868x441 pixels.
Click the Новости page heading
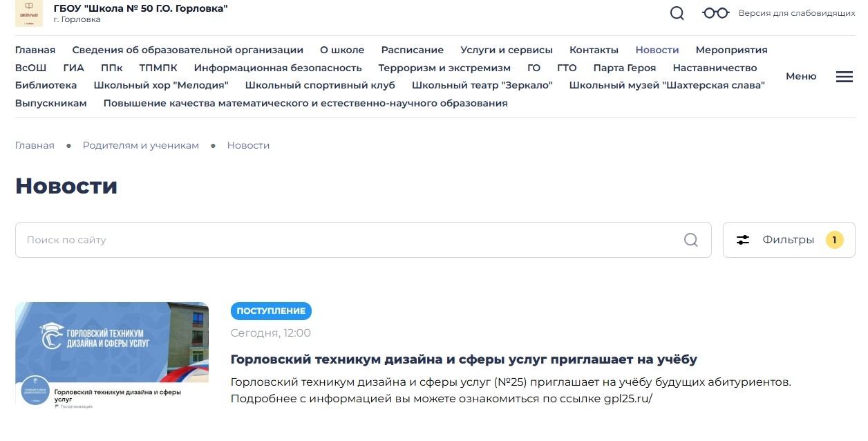pyautogui.click(x=66, y=186)
